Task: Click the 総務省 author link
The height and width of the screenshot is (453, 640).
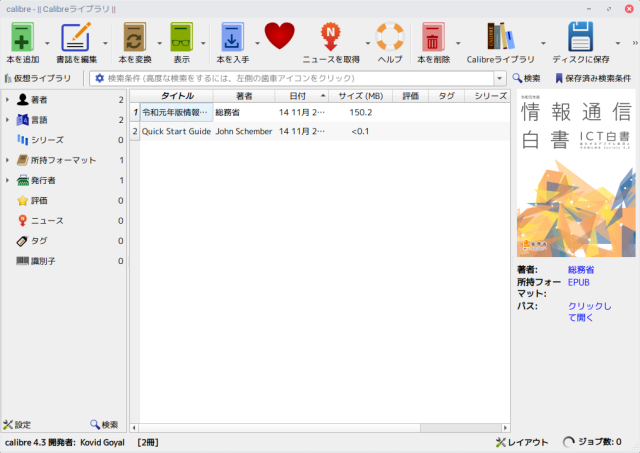Action: pos(581,269)
